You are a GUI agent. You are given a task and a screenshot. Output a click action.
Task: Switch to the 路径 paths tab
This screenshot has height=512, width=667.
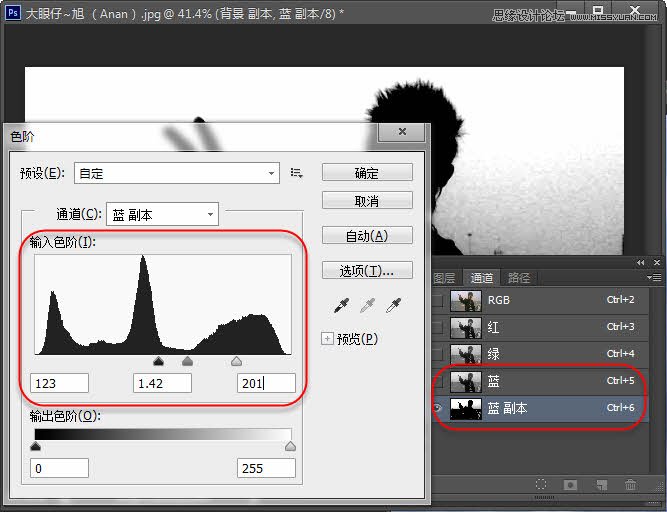(x=519, y=278)
